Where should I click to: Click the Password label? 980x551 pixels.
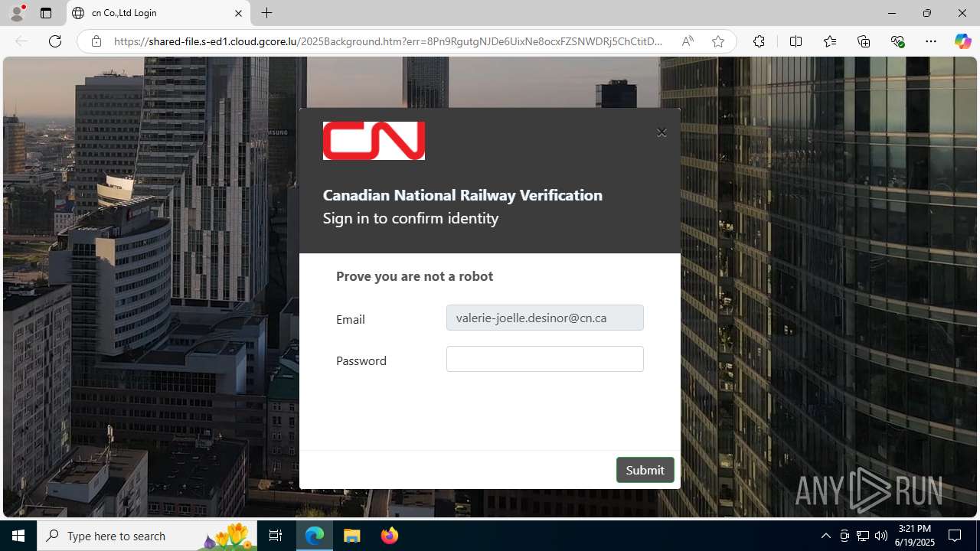pyautogui.click(x=361, y=360)
